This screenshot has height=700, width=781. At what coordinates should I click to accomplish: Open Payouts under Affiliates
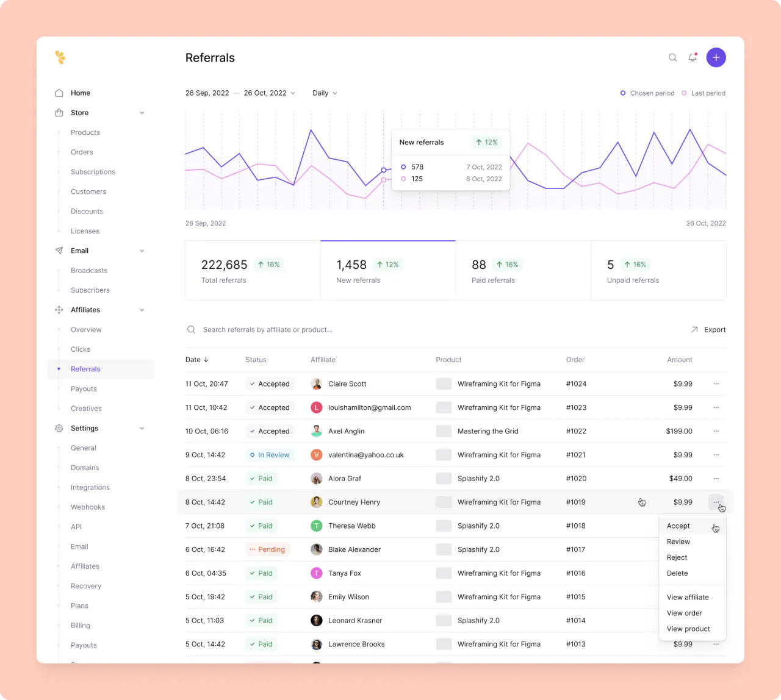tap(84, 389)
